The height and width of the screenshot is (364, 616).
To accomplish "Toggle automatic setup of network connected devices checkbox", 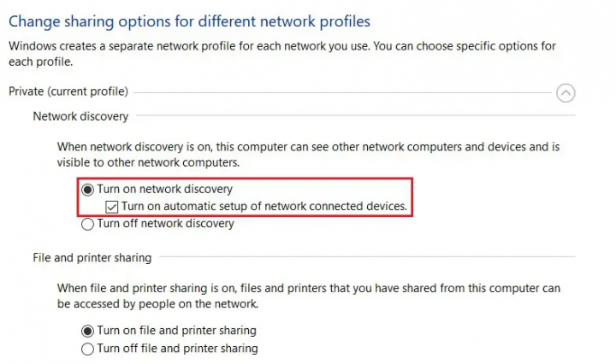I will 111,207.
